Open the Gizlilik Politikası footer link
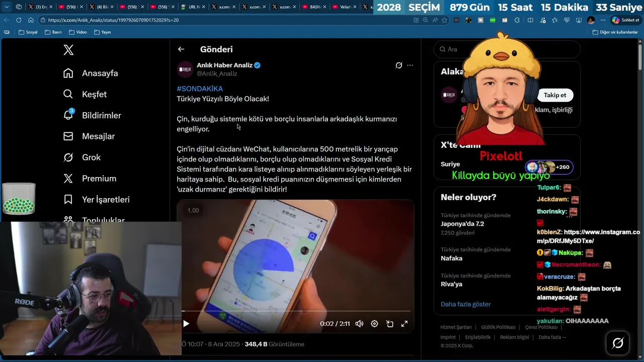The height and width of the screenshot is (362, 644). point(498,327)
